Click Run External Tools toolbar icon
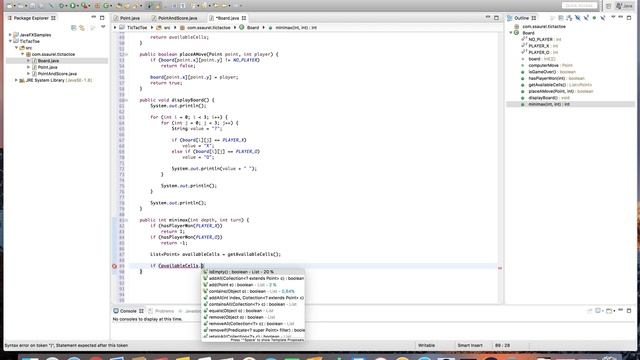Image resolution: width=640 pixels, height=360 pixels. [84, 6]
